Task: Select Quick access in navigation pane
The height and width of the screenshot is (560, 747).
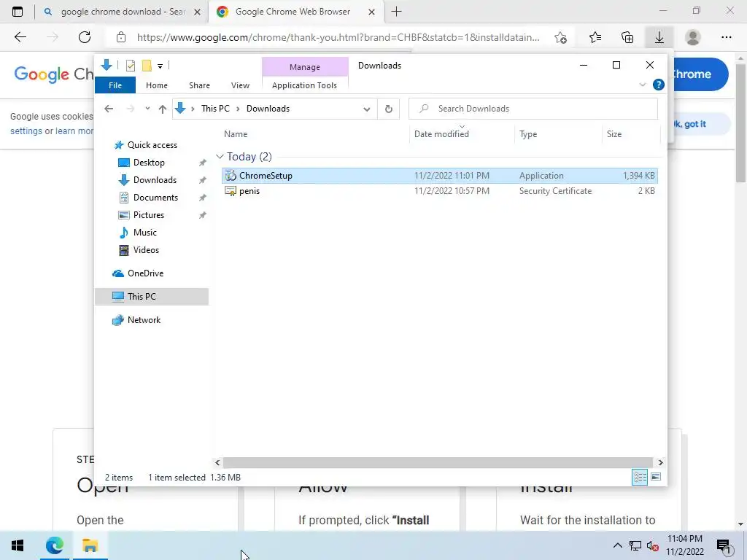Action: pyautogui.click(x=152, y=145)
